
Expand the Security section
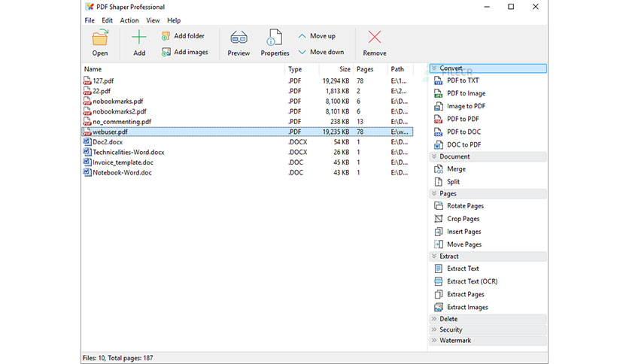[x=488, y=330]
